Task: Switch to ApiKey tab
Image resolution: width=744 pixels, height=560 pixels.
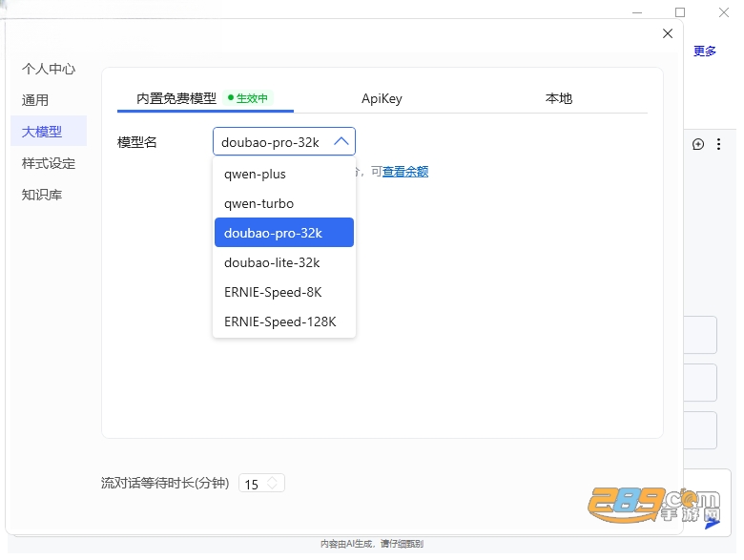Action: pyautogui.click(x=382, y=98)
